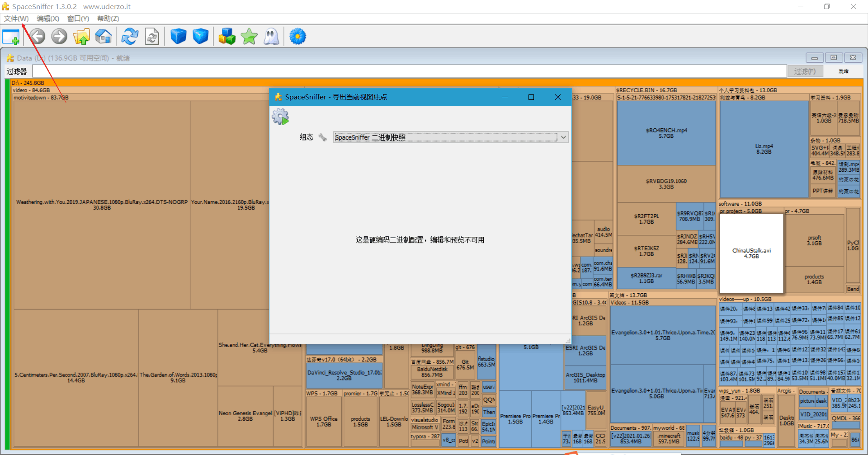
Task: Run export with gear-and-play icon
Action: [x=280, y=117]
